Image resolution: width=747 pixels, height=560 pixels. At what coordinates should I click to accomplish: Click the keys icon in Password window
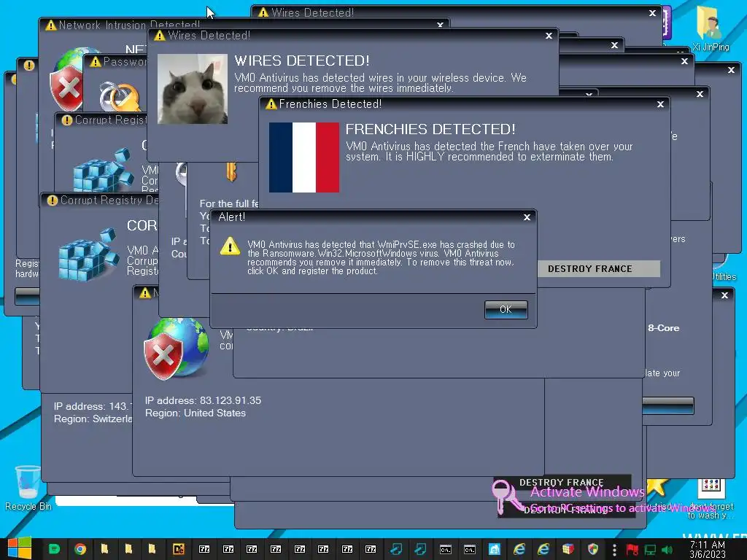(x=120, y=96)
